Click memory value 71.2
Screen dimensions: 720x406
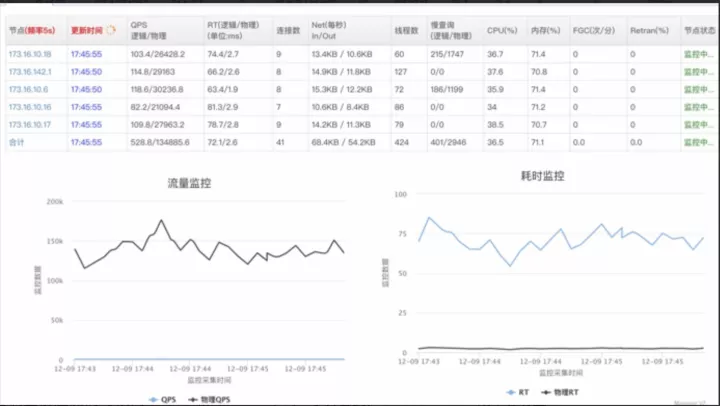(538, 107)
